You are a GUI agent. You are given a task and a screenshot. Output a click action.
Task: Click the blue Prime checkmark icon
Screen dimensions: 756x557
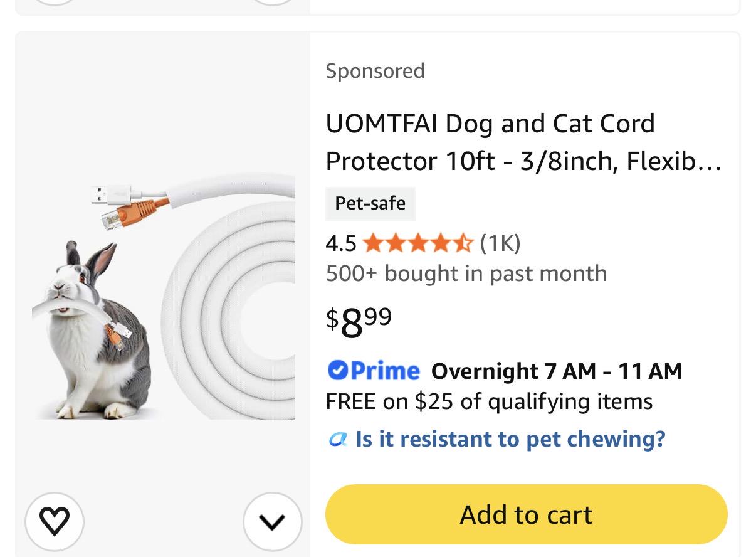(x=338, y=370)
